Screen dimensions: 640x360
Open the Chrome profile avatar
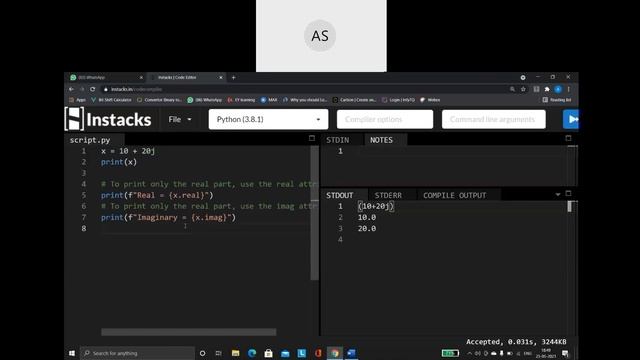click(x=558, y=89)
